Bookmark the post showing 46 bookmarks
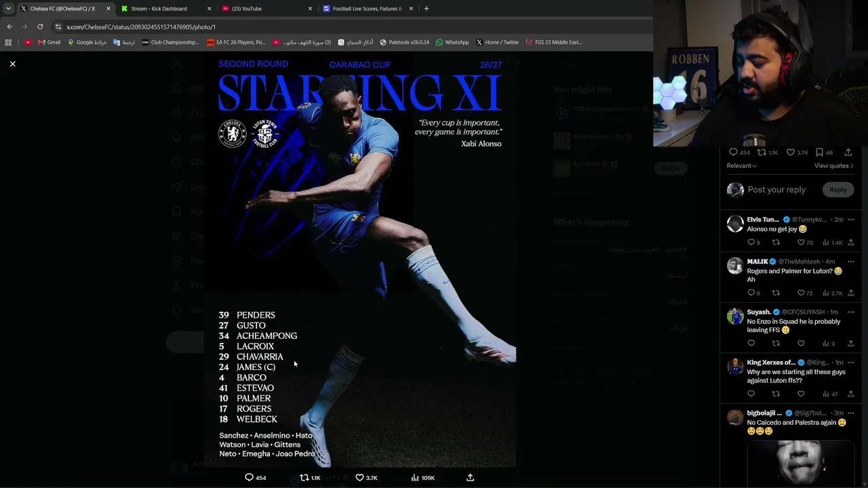The image size is (868, 488). [x=824, y=152]
